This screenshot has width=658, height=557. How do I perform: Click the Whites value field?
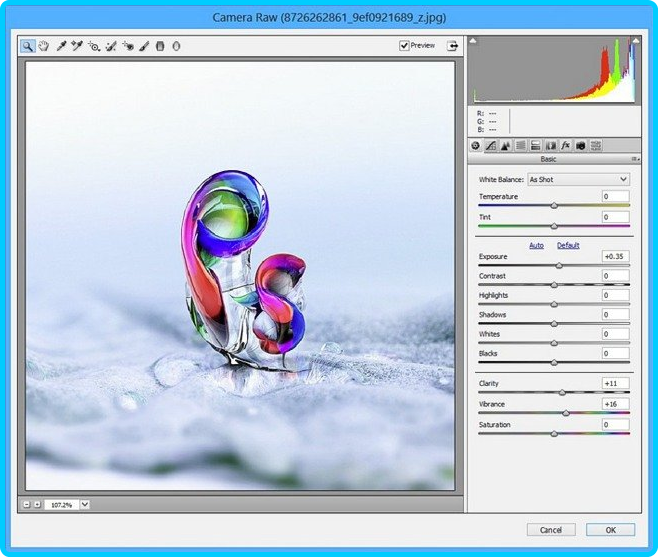tap(616, 334)
